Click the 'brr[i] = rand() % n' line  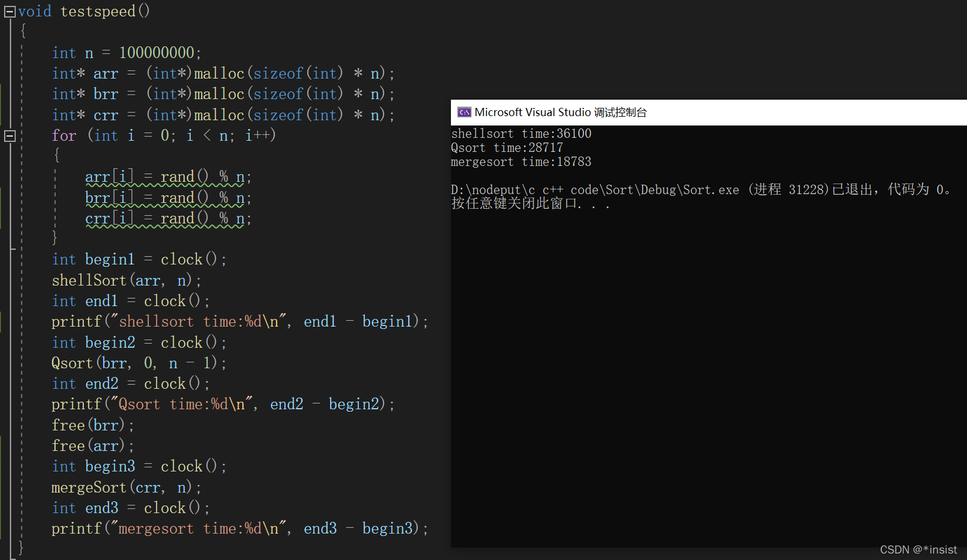point(168,198)
